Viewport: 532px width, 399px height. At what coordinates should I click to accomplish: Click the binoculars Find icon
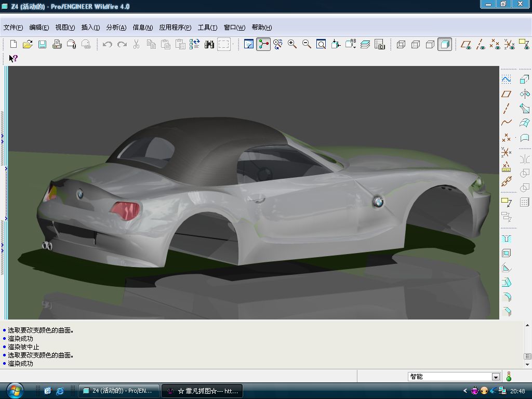pos(209,45)
